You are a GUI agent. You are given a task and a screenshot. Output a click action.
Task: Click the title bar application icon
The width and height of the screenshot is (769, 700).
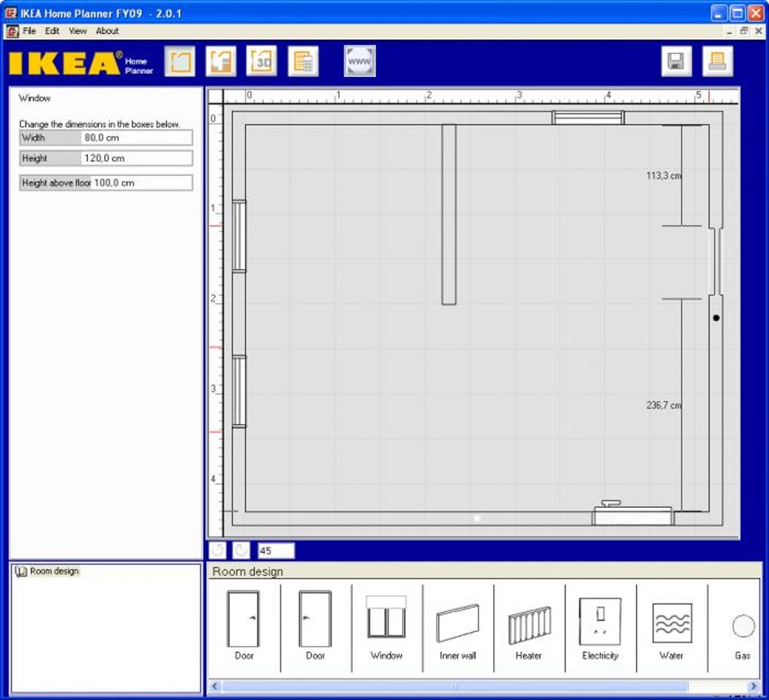(11, 13)
